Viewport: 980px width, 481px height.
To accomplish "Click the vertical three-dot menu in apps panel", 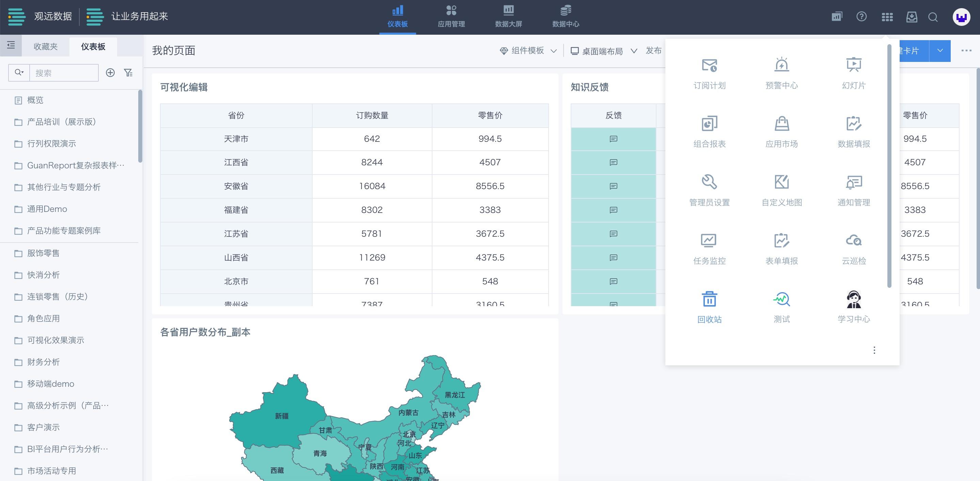I will (874, 350).
